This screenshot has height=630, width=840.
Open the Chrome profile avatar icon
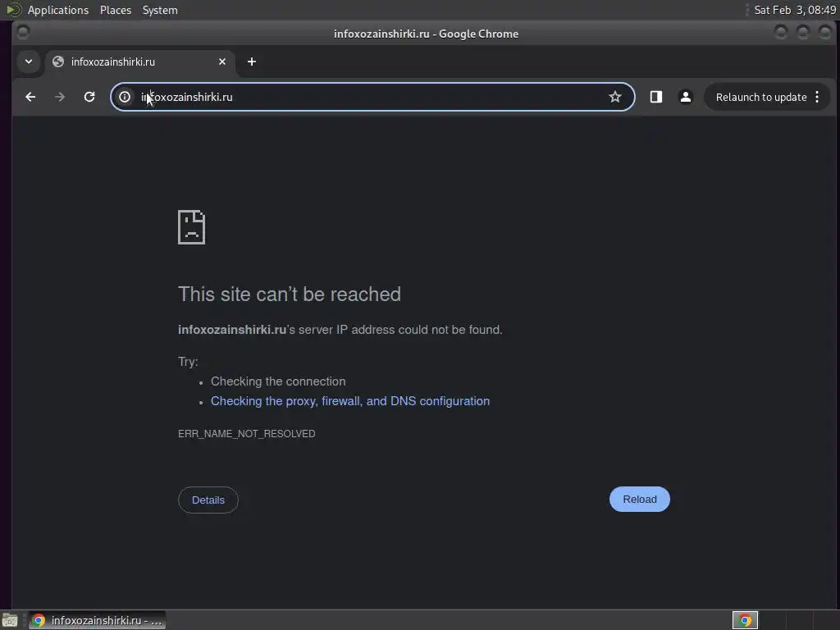pyautogui.click(x=685, y=97)
